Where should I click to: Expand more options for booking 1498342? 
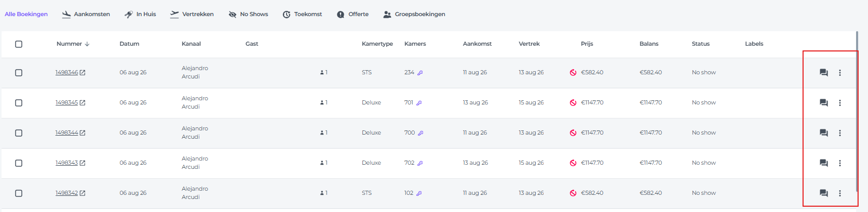tap(839, 193)
